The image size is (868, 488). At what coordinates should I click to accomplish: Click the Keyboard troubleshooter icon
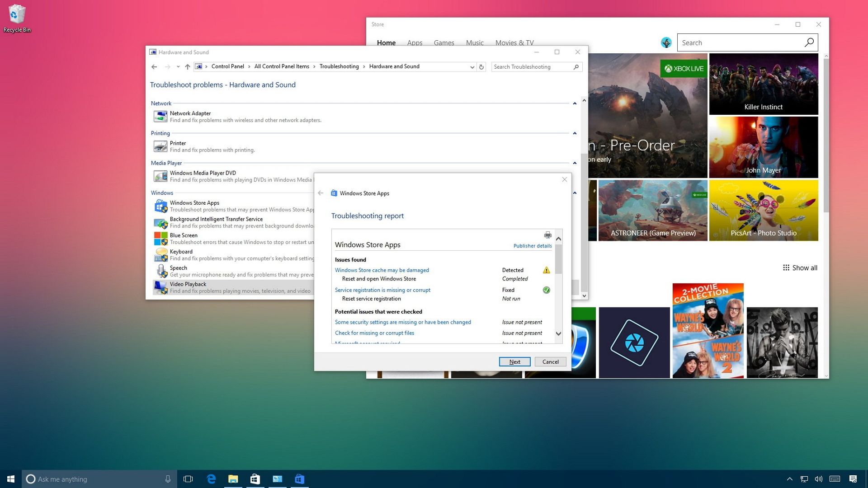coord(161,254)
